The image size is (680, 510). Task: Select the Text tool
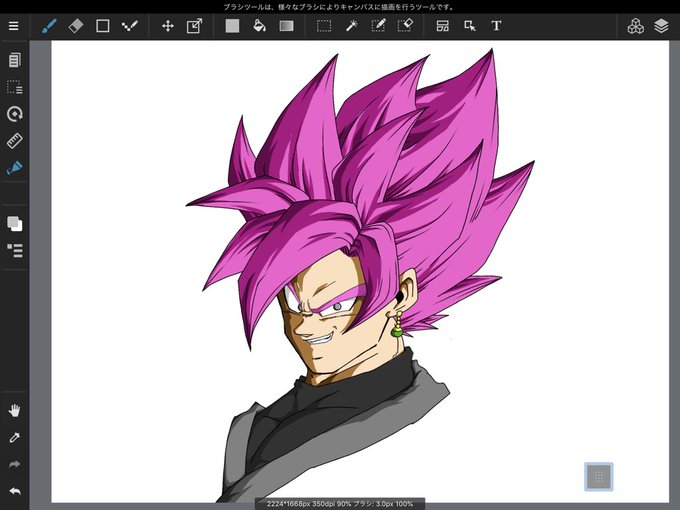[497, 26]
